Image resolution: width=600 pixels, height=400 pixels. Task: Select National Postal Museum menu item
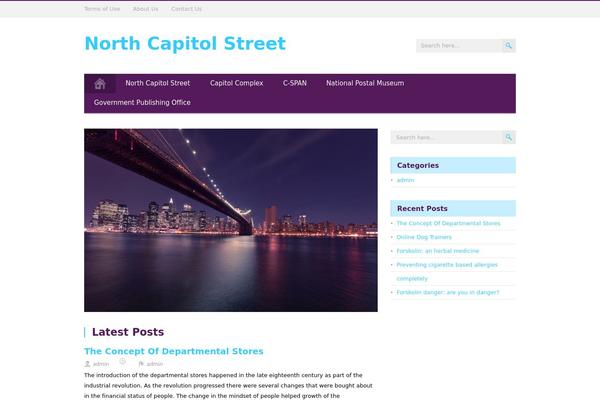tap(365, 83)
